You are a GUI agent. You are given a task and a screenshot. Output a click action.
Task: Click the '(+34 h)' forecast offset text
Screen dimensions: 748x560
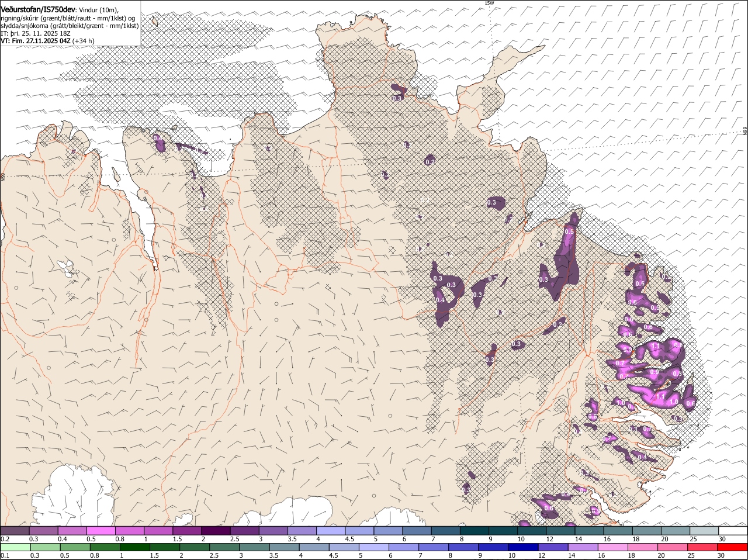[x=84, y=41]
